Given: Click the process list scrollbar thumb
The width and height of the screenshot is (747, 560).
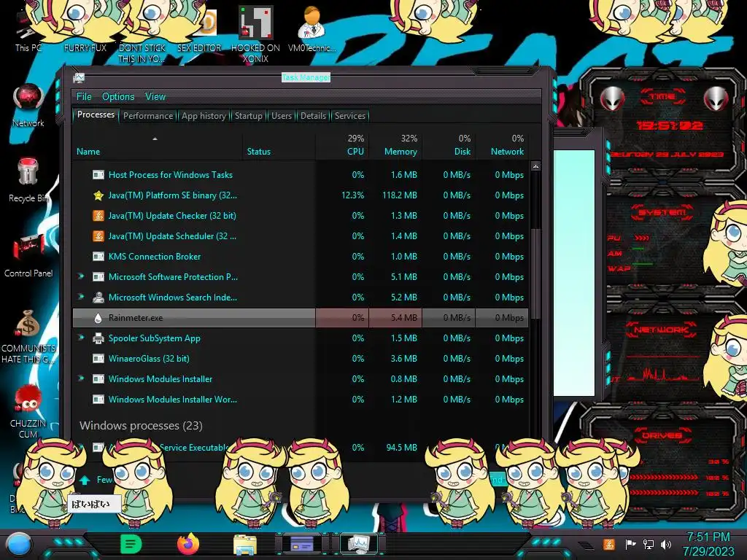Looking at the screenshot, I should coord(535,274).
